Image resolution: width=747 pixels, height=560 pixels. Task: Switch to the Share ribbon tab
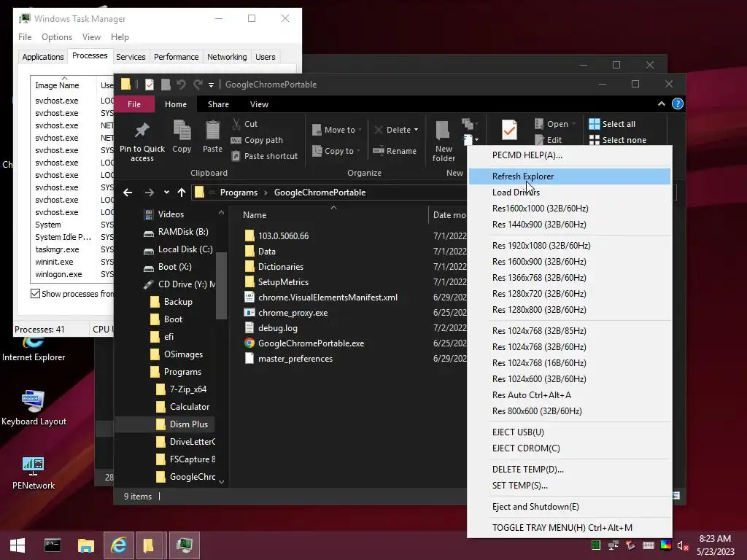218,104
